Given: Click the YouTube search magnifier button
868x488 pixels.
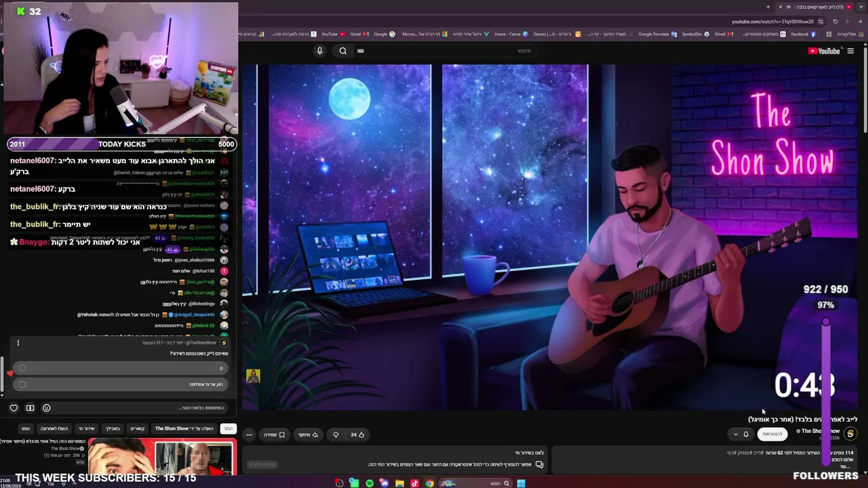Looking at the screenshot, I should click(x=343, y=51).
